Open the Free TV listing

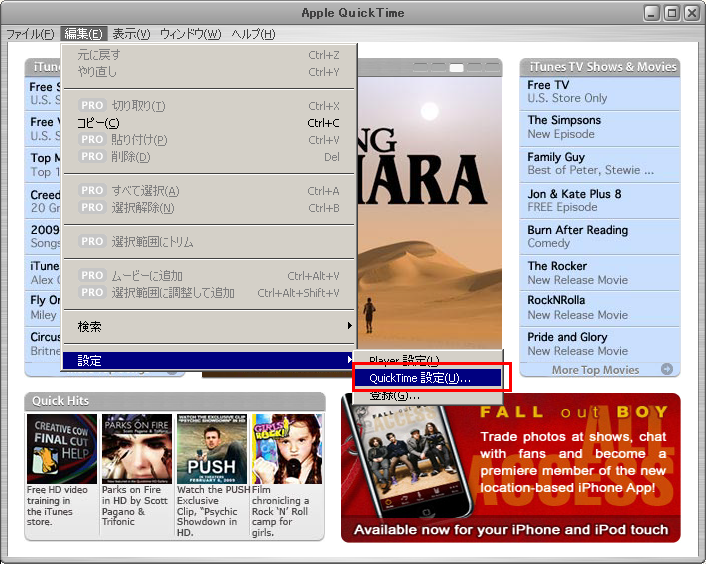(600, 92)
